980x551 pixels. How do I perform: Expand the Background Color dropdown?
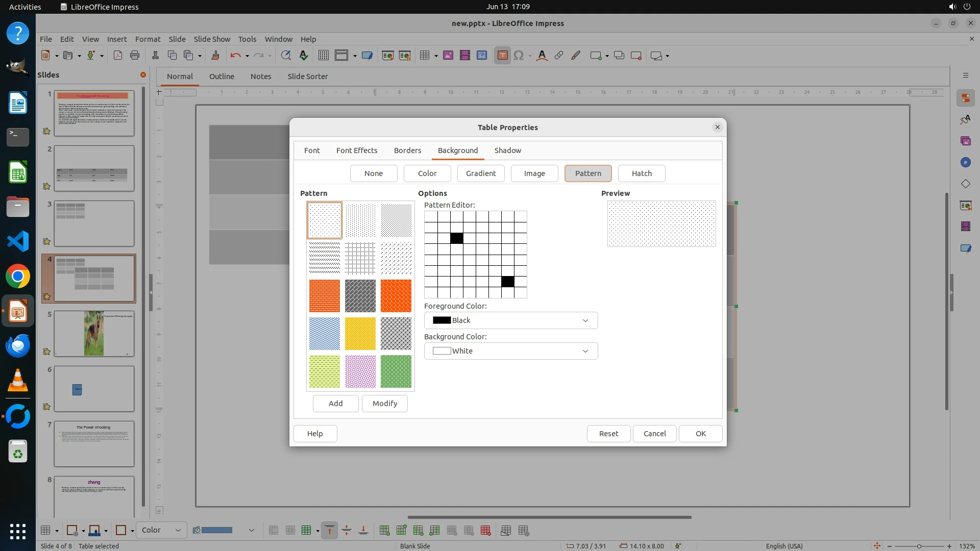(510, 351)
